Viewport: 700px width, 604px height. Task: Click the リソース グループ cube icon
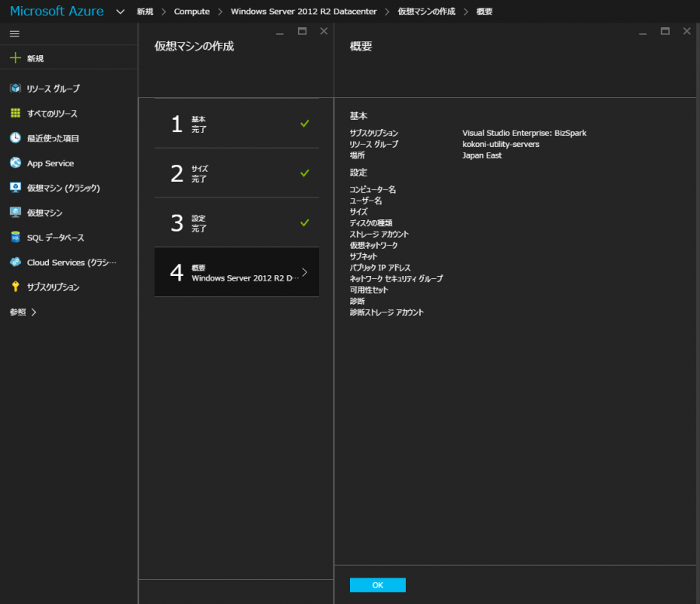point(16,89)
